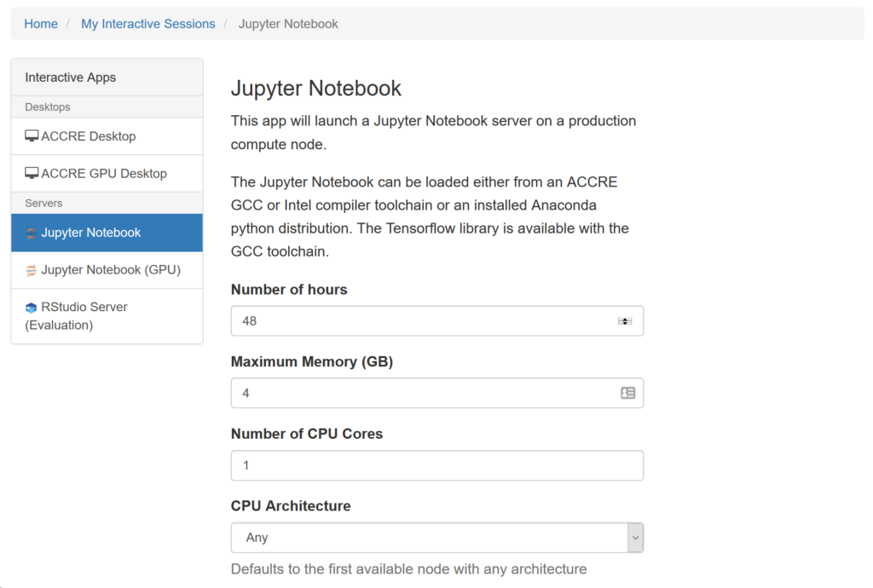
Task: Click the Servers section label
Action: [43, 203]
